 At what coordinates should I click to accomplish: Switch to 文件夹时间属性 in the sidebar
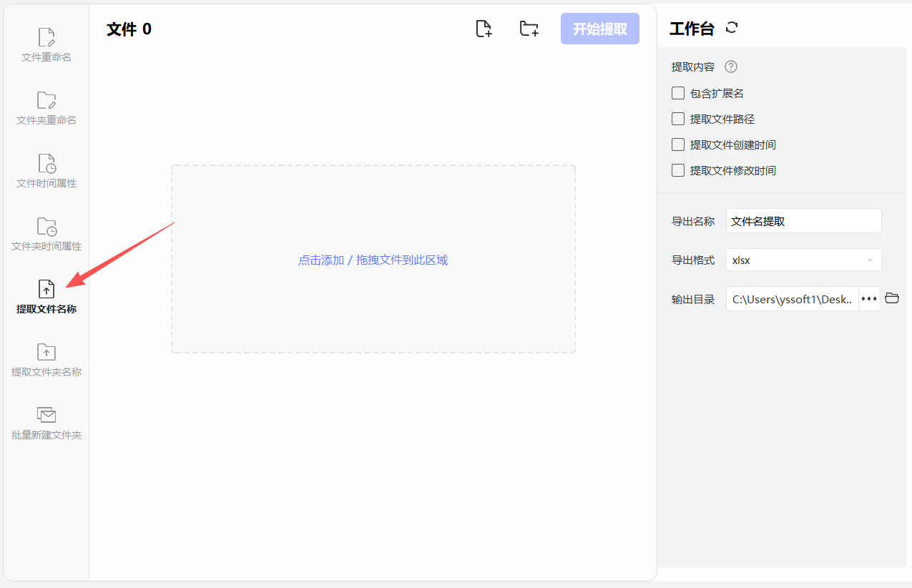pyautogui.click(x=46, y=233)
